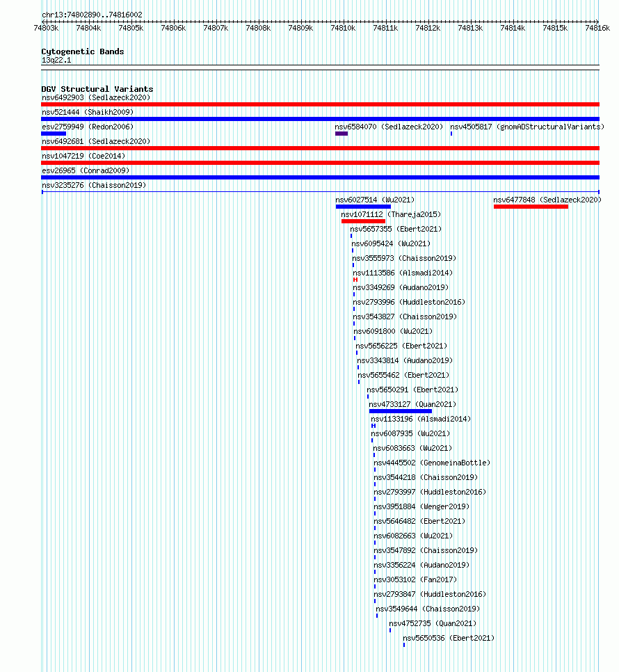619x672 pixels.
Task: Click the nsv3356224 (Audano2019) label
Action: tap(421, 565)
